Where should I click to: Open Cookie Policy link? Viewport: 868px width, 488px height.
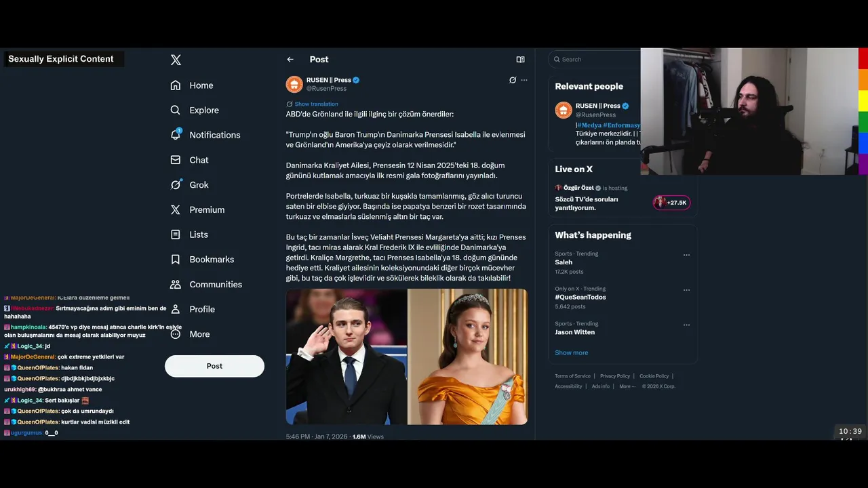click(654, 376)
